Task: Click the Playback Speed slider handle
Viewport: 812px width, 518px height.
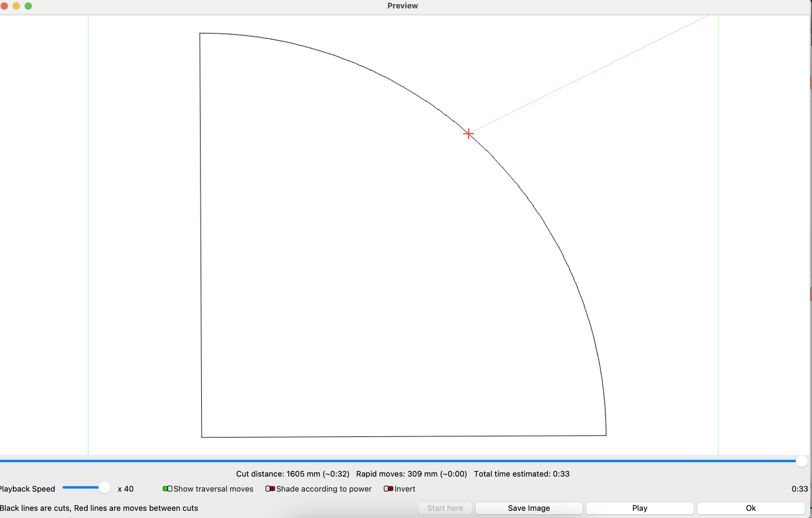Action: tap(105, 487)
